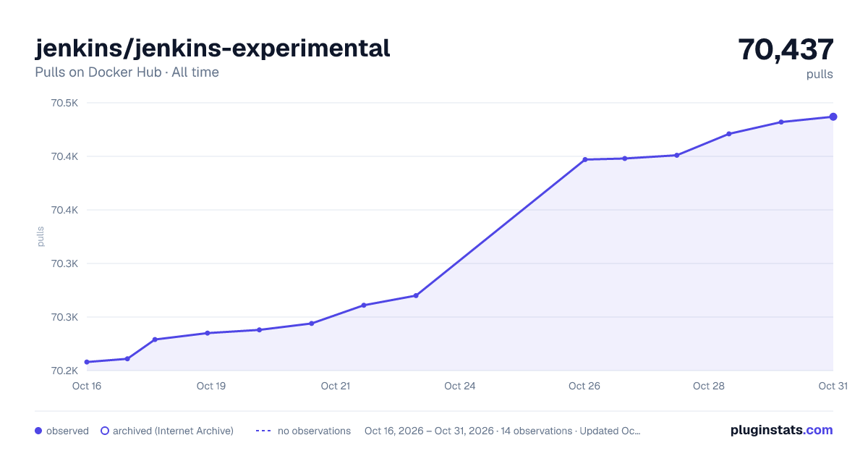Viewport: 868px width, 456px height.
Task: Click the dashed no observations legend line
Action: point(263,431)
